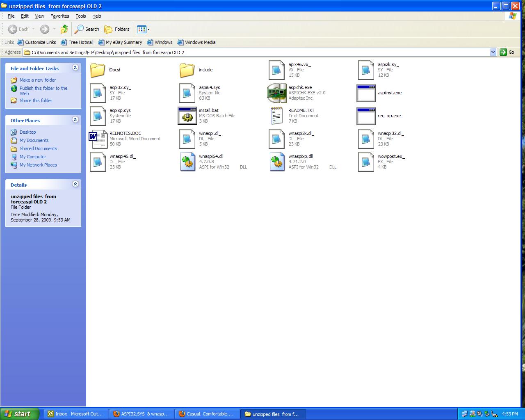Select the RELNOTES.DOC Word icon
Image resolution: width=525 pixels, height=420 pixels.
[98, 139]
